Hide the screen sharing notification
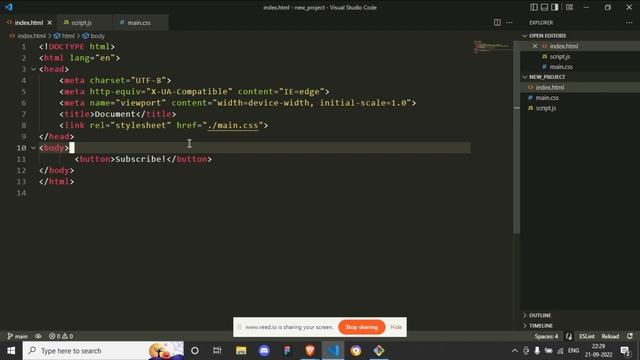640x360 pixels. (396, 327)
